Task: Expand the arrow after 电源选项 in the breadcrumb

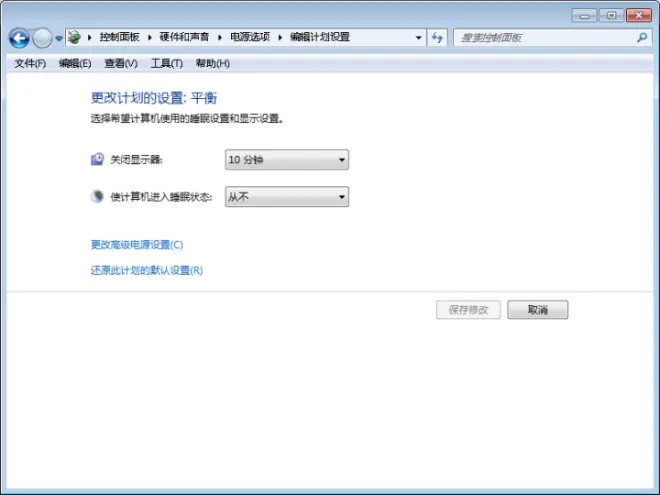Action: click(x=280, y=37)
